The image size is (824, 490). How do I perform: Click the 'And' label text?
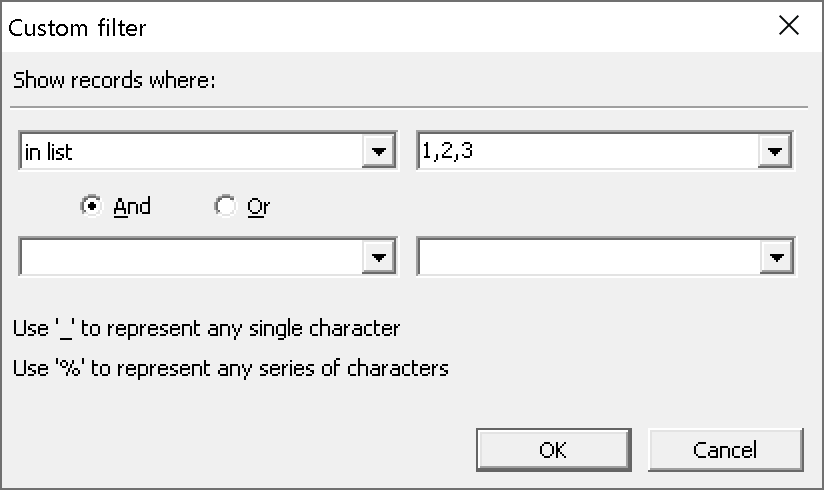coord(132,206)
